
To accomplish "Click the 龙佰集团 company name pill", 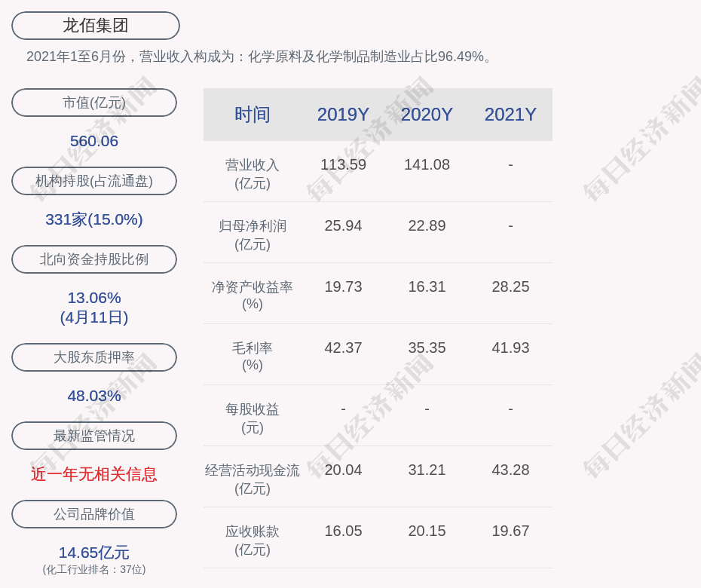I will (95, 26).
